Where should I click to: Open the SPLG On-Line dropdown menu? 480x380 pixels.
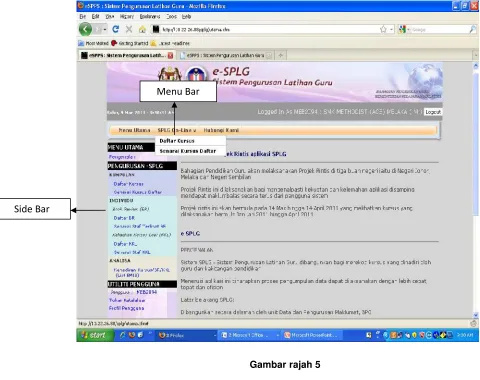(x=177, y=130)
